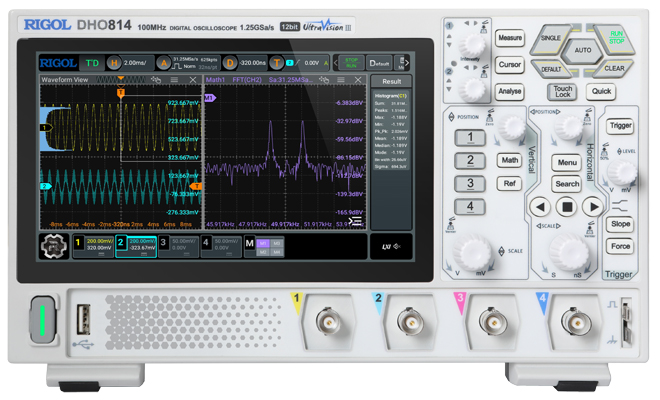Click the horizontal SCALE knob
The image size is (660, 400).
point(569,253)
